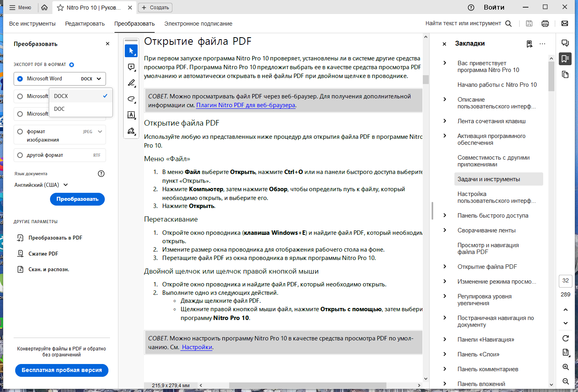Click the add bookmark icon
Screen dimensions: 578x392
point(530,44)
